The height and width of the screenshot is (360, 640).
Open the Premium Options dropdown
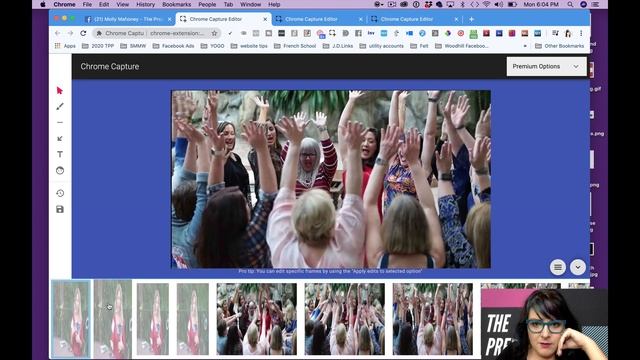[x=546, y=66]
